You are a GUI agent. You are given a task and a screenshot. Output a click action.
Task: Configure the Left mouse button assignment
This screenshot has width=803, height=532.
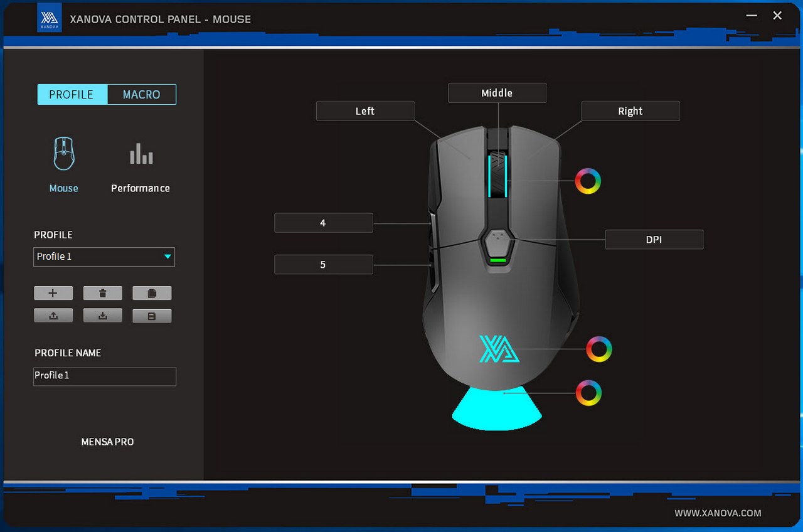pyautogui.click(x=365, y=111)
